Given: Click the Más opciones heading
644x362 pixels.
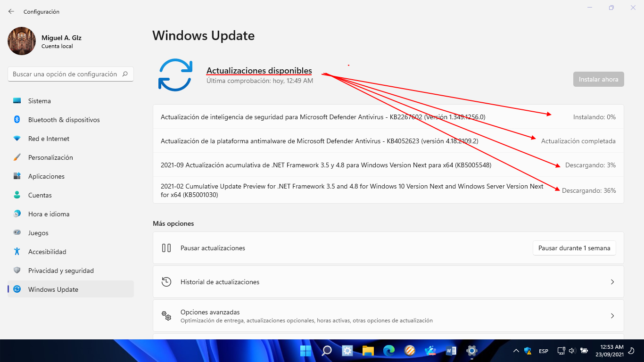Looking at the screenshot, I should pyautogui.click(x=173, y=223).
